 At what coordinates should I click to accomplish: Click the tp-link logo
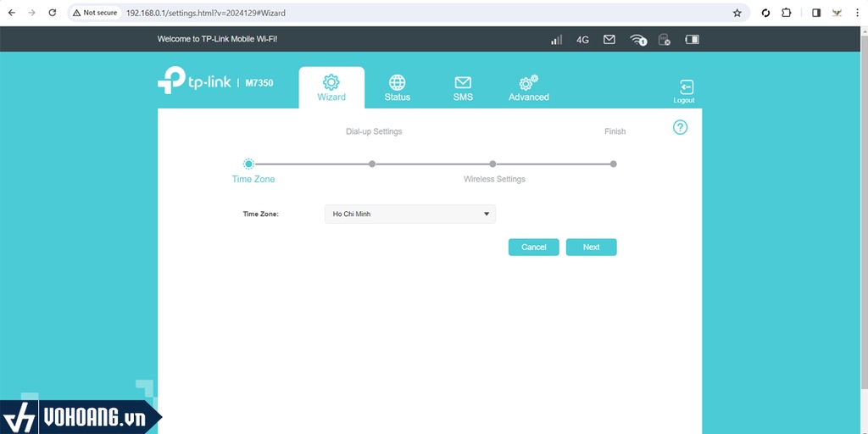[194, 82]
